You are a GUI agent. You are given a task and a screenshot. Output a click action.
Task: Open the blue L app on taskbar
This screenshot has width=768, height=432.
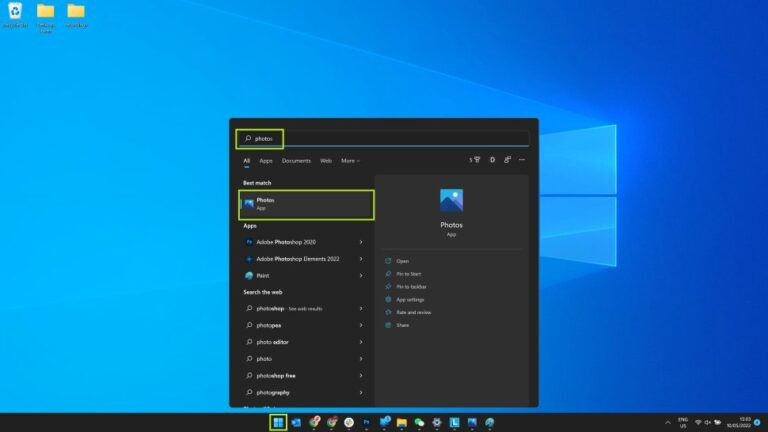coord(455,422)
